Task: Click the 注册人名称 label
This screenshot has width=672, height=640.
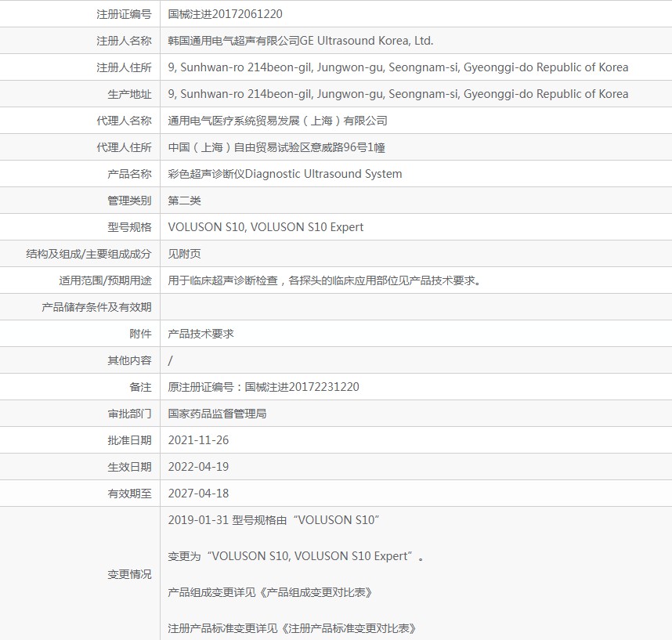Action: [124, 41]
